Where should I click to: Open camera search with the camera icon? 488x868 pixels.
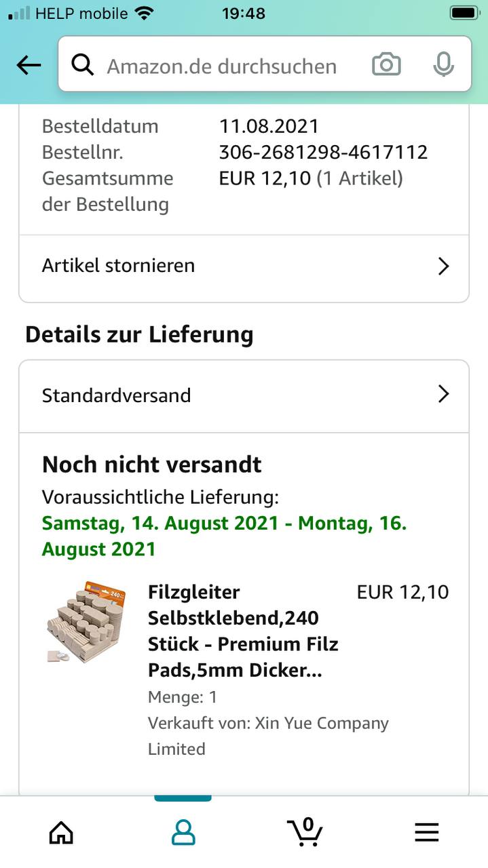[x=386, y=65]
